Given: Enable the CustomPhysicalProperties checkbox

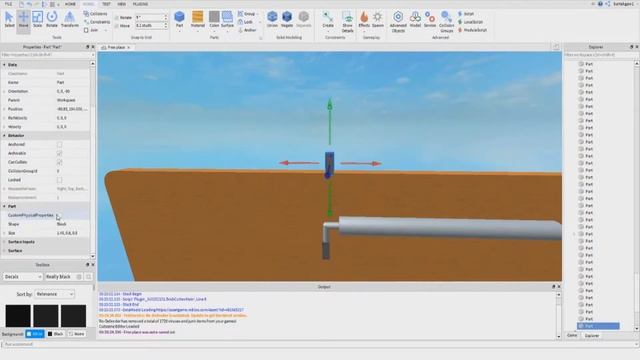Looking at the screenshot, I should point(58,216).
